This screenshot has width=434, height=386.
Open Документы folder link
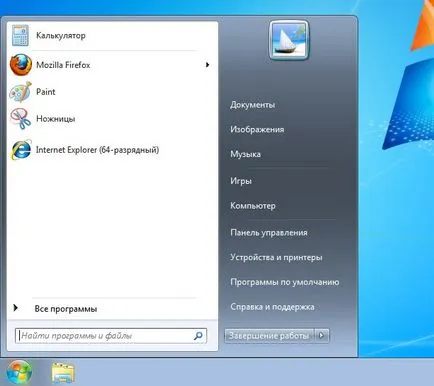point(252,105)
